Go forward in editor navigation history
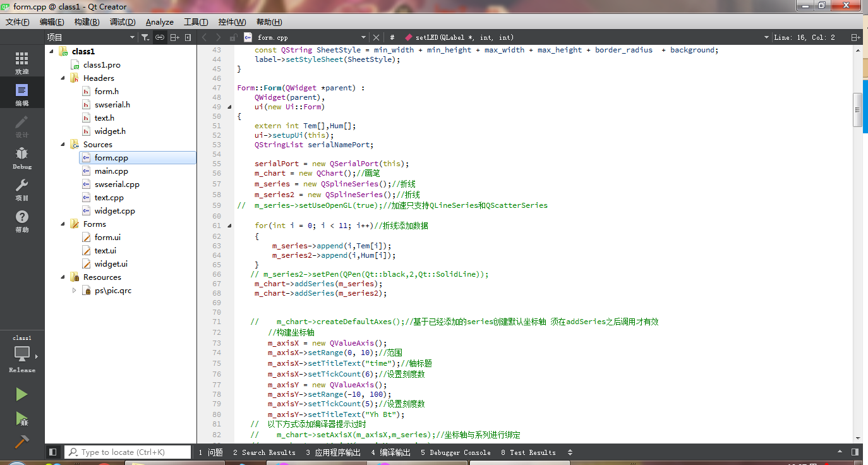Viewport: 868px width, 465px height. [x=218, y=37]
